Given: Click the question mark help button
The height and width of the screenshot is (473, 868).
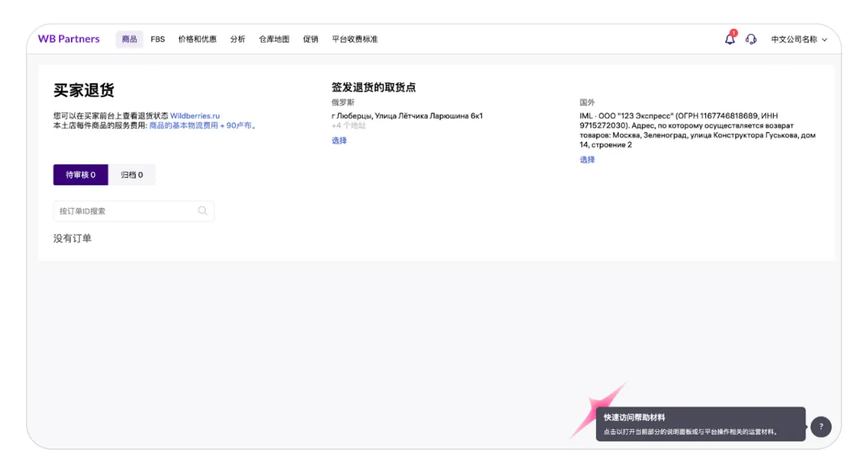Looking at the screenshot, I should pos(821,426).
